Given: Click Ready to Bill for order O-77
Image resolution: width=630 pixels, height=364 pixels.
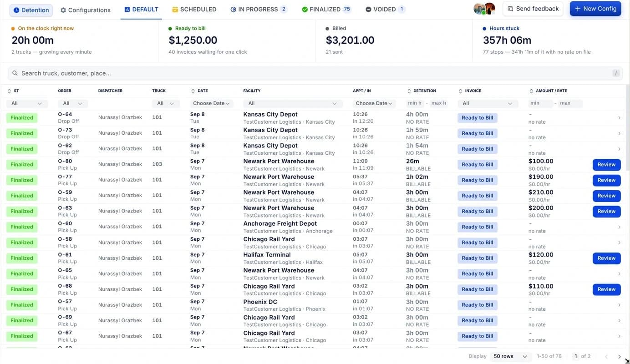Looking at the screenshot, I should pyautogui.click(x=478, y=180).
